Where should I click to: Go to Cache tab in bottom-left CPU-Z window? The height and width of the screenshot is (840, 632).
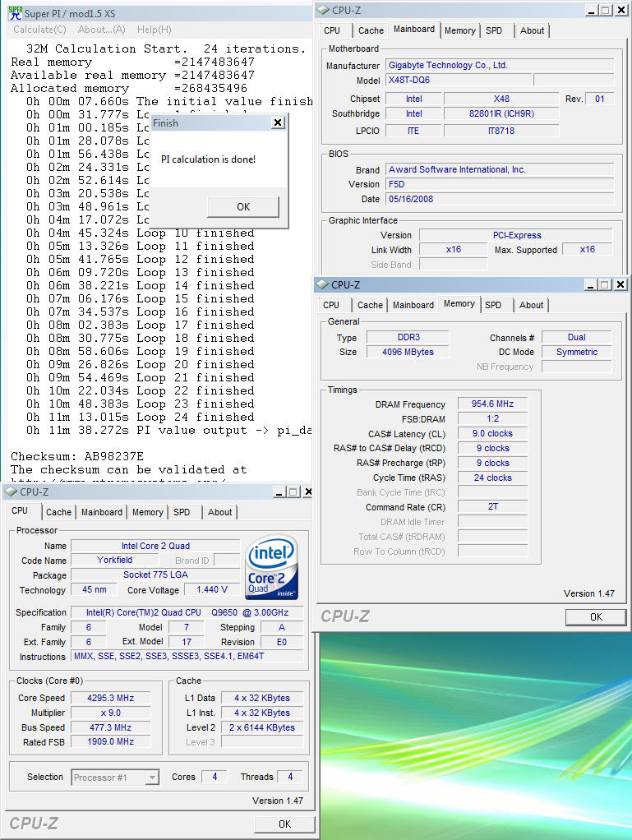coord(58,512)
